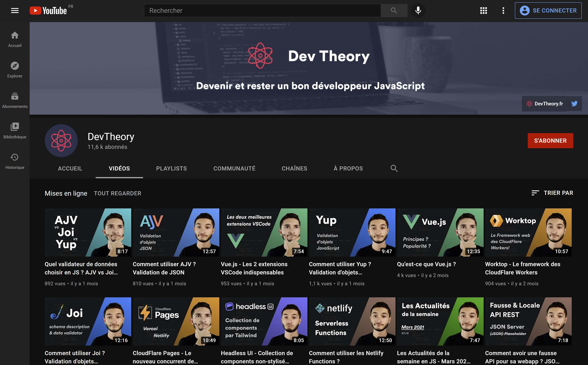Play the video TOUT REGARDER

point(118,193)
